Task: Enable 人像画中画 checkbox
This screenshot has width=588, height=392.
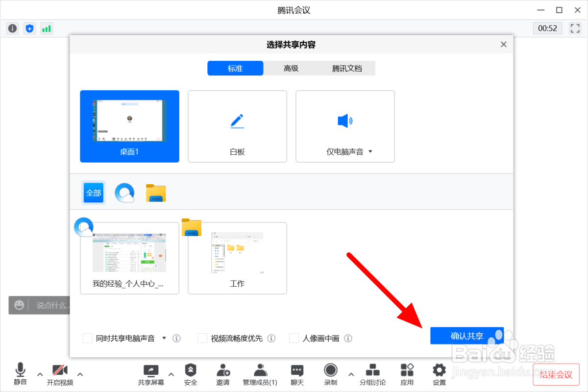Action: point(294,338)
